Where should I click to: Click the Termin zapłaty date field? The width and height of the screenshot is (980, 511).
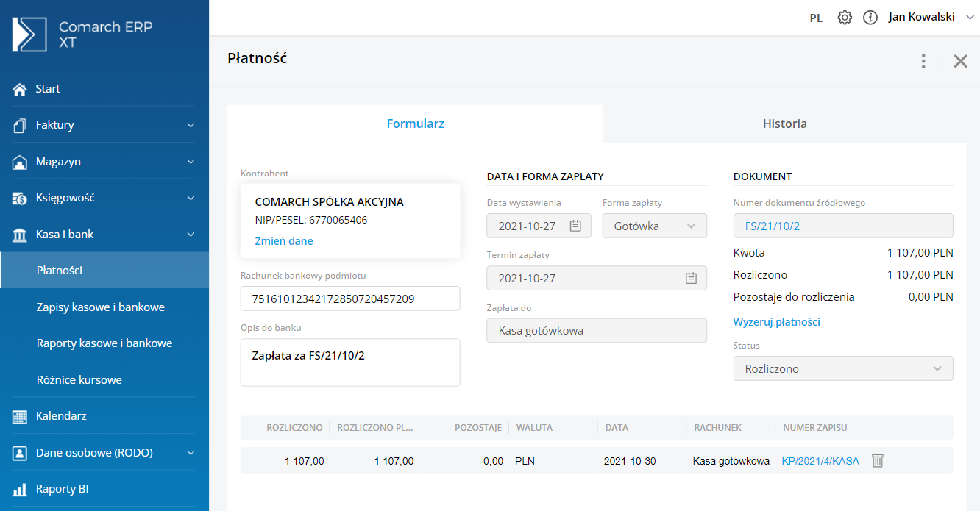(x=597, y=278)
